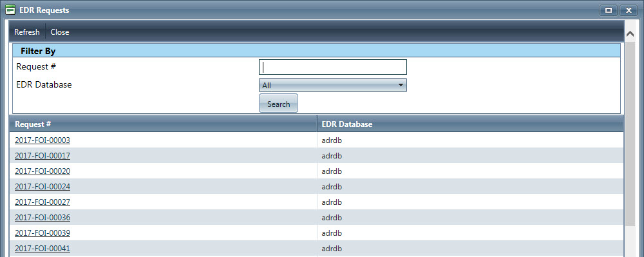Open request 2017-FOI-00017
Screen dimensions: 644x257
tap(43, 156)
